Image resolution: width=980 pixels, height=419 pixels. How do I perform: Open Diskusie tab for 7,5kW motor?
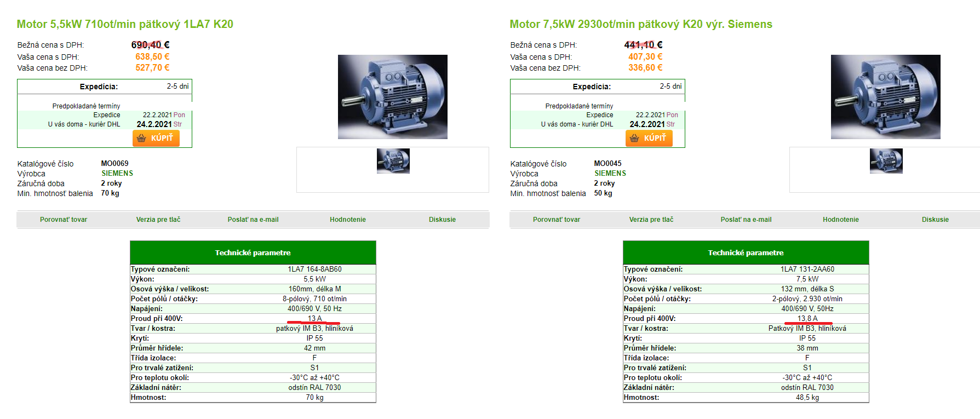(x=935, y=220)
